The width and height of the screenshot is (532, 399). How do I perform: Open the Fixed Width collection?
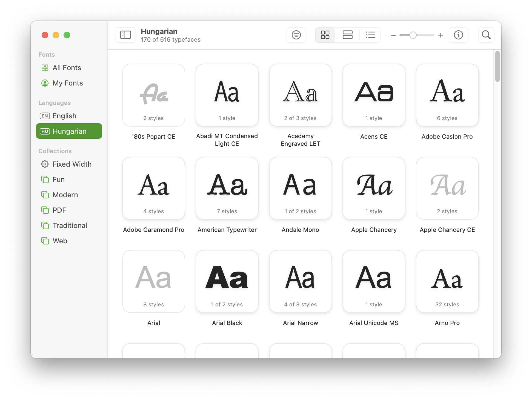click(x=69, y=164)
